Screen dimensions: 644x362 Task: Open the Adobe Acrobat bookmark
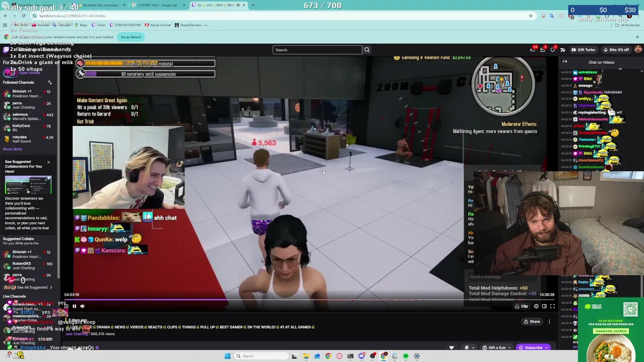[158, 25]
